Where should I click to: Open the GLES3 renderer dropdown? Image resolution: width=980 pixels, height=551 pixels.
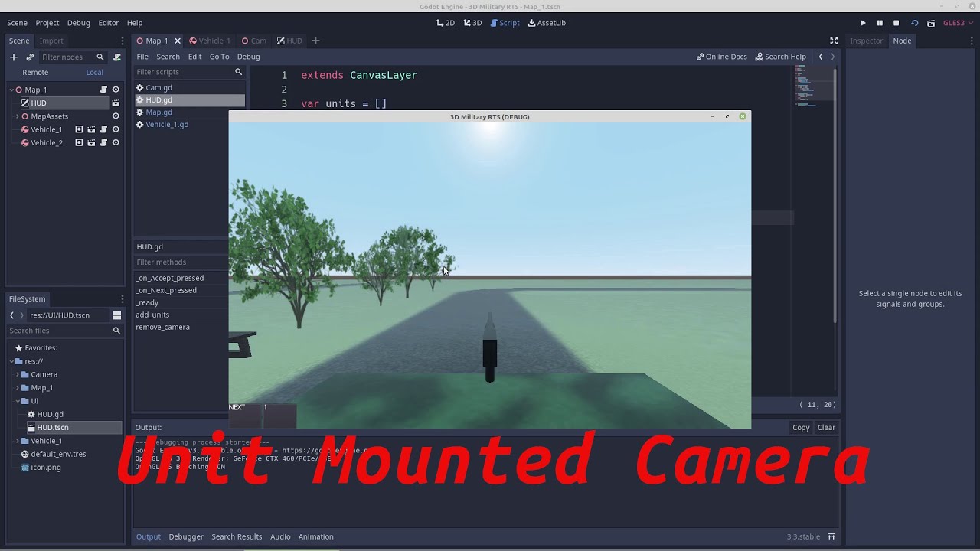point(957,23)
